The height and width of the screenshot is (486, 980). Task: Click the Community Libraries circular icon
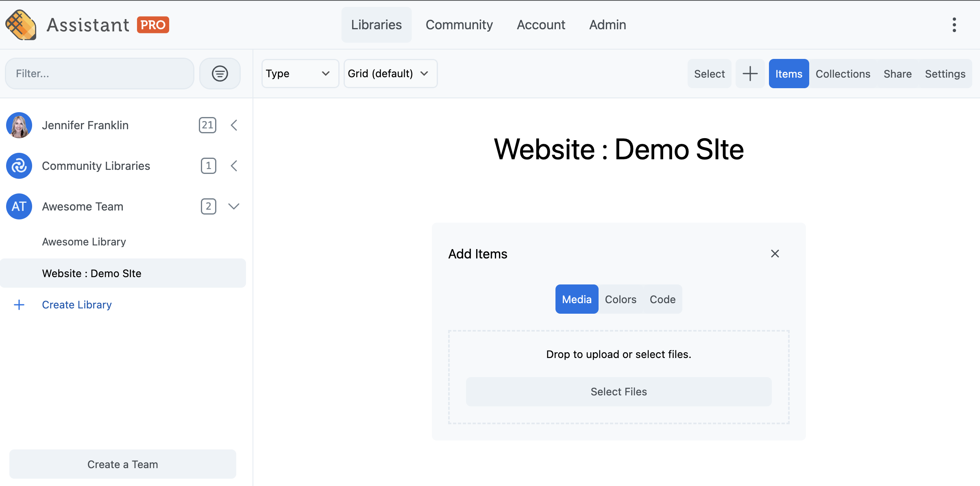17,165
